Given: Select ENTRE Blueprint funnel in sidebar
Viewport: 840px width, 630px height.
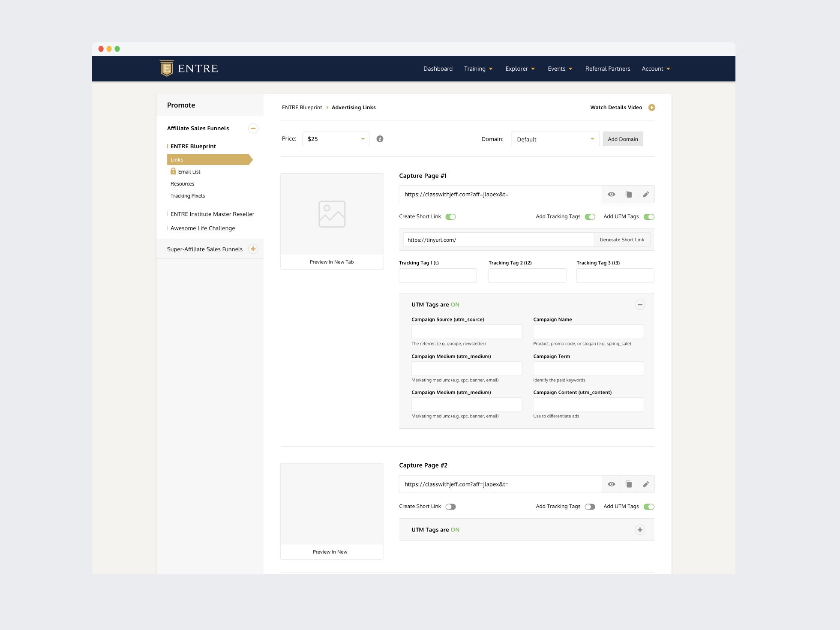Looking at the screenshot, I should 193,146.
